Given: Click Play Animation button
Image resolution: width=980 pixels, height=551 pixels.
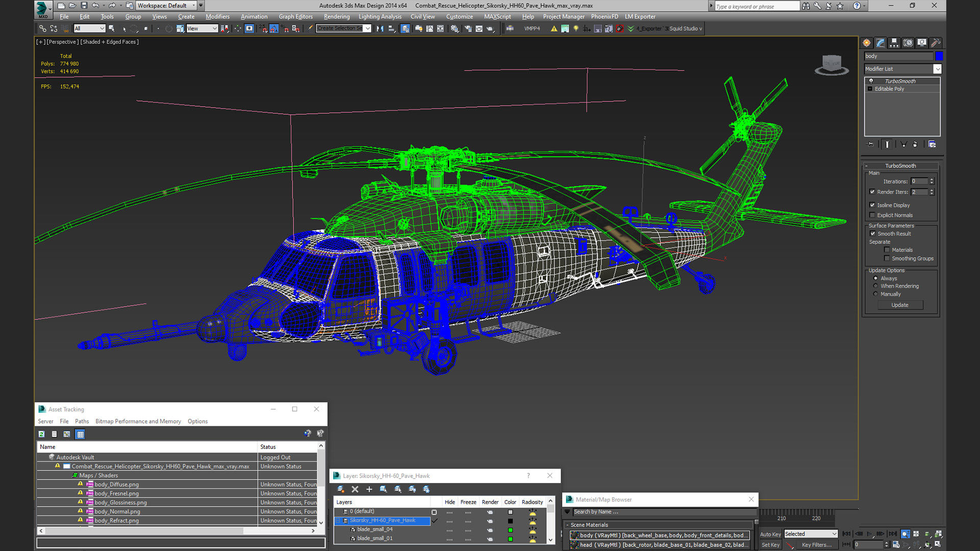Looking at the screenshot, I should coord(870,534).
